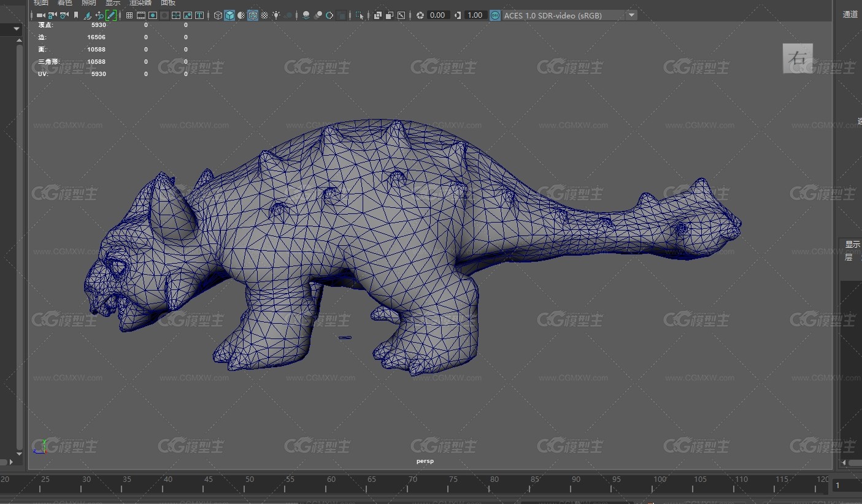Switch to Wireframe cube icon
Image resolution: width=862 pixels, height=504 pixels.
(218, 15)
